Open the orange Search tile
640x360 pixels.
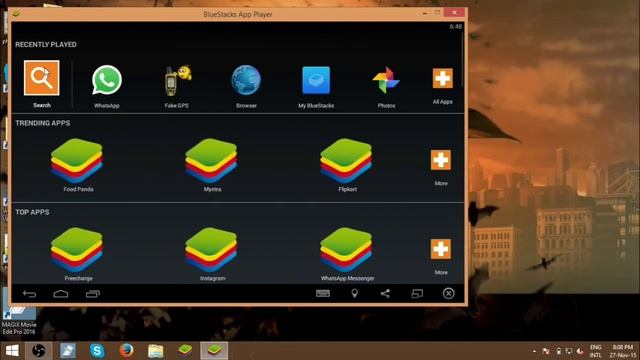[42, 78]
